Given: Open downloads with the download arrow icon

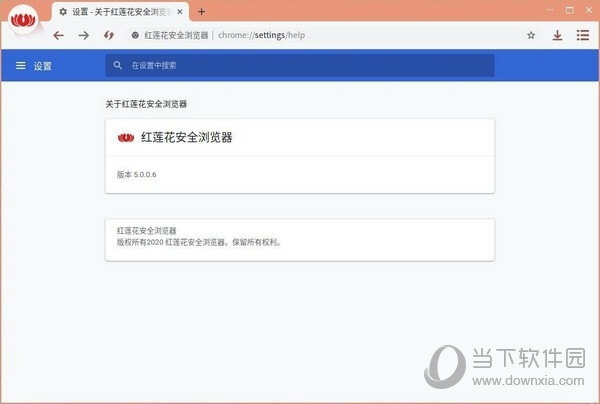Looking at the screenshot, I should [x=557, y=36].
